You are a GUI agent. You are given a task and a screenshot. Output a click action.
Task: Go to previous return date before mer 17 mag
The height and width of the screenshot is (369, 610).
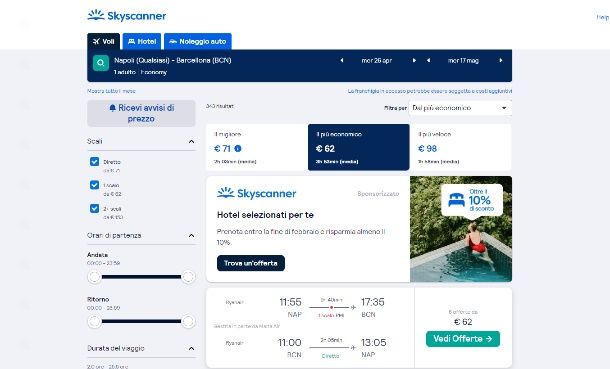(x=428, y=60)
